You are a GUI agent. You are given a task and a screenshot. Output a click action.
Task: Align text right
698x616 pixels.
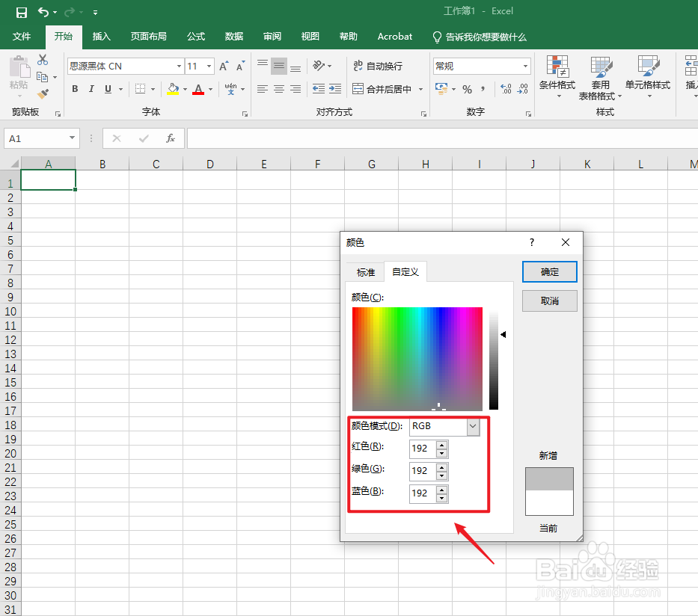(296, 89)
